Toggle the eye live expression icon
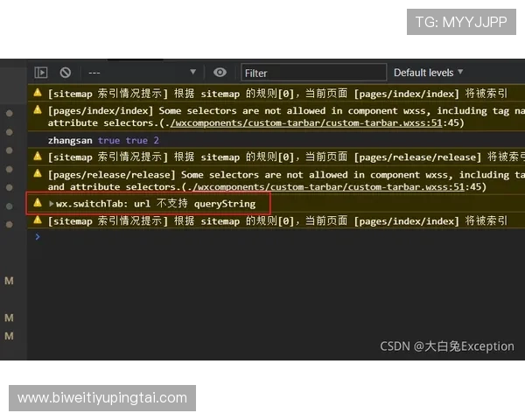 (x=220, y=73)
